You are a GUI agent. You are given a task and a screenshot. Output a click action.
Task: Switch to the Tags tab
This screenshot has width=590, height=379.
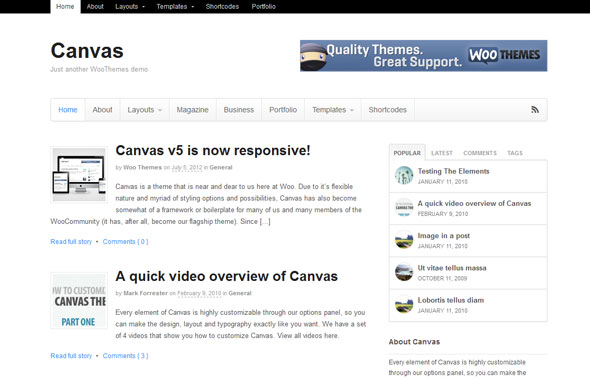coord(515,153)
